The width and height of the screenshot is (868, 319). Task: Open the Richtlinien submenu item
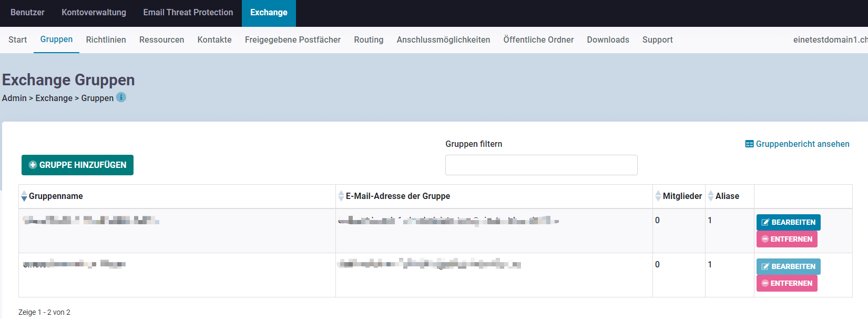[x=106, y=40]
